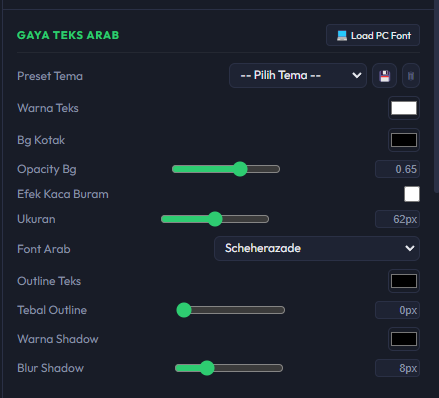The width and height of the screenshot is (439, 398).
Task: Save the current theme preset with the floppy icon
Action: tap(384, 76)
